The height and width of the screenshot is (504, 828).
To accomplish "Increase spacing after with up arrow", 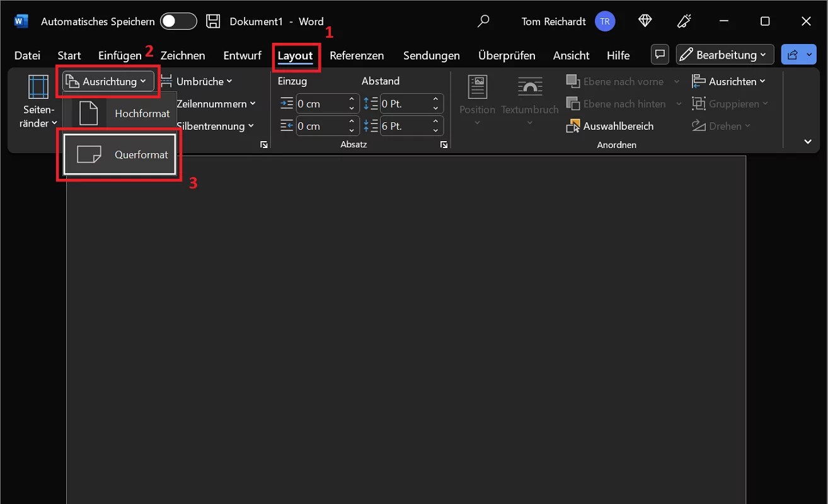I will (436, 122).
